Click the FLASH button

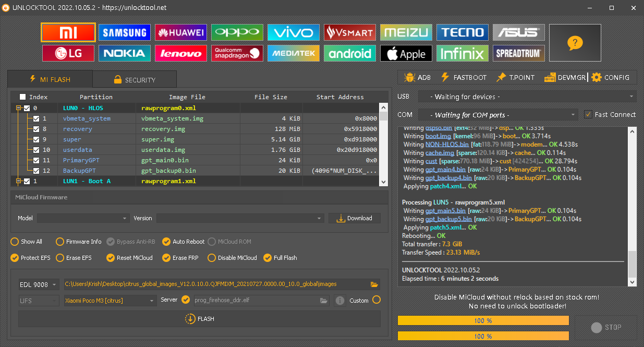pyautogui.click(x=199, y=319)
